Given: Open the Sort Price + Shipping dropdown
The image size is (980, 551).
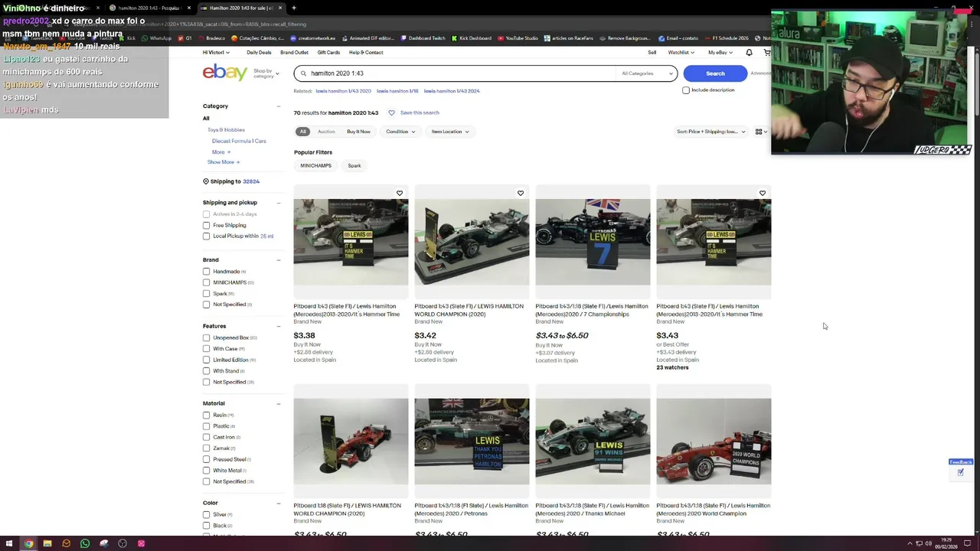Looking at the screenshot, I should pos(710,132).
